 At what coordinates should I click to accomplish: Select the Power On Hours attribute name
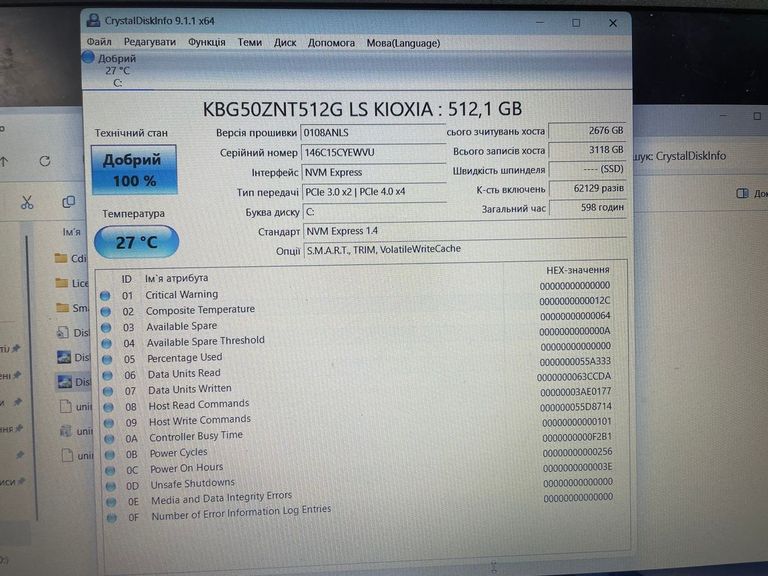coord(186,468)
